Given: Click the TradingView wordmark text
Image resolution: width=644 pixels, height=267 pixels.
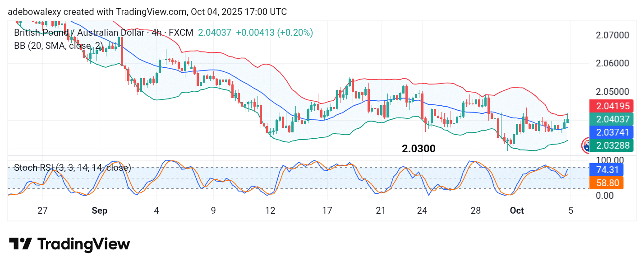Looking at the screenshot, I should [x=83, y=244].
